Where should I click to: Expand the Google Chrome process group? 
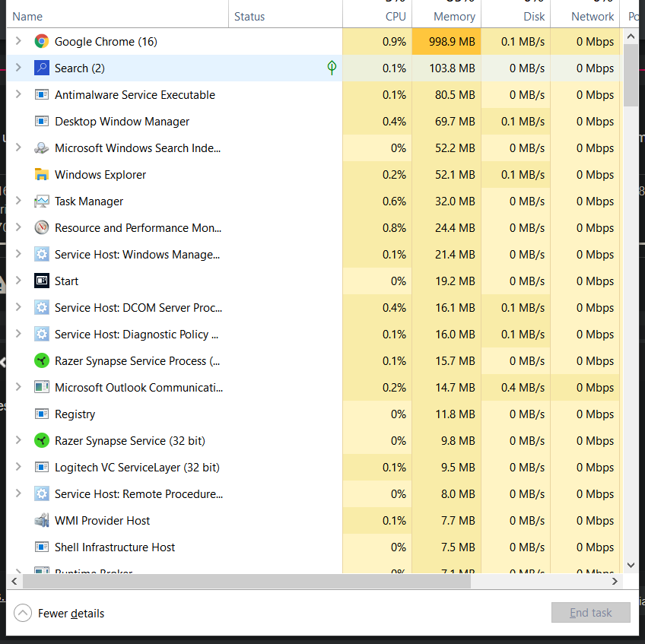(x=18, y=41)
